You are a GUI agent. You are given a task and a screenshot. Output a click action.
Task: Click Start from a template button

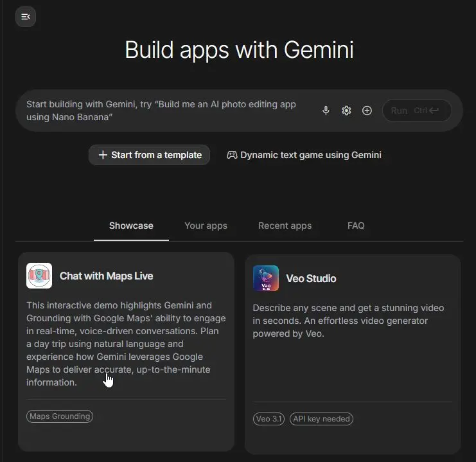click(149, 155)
